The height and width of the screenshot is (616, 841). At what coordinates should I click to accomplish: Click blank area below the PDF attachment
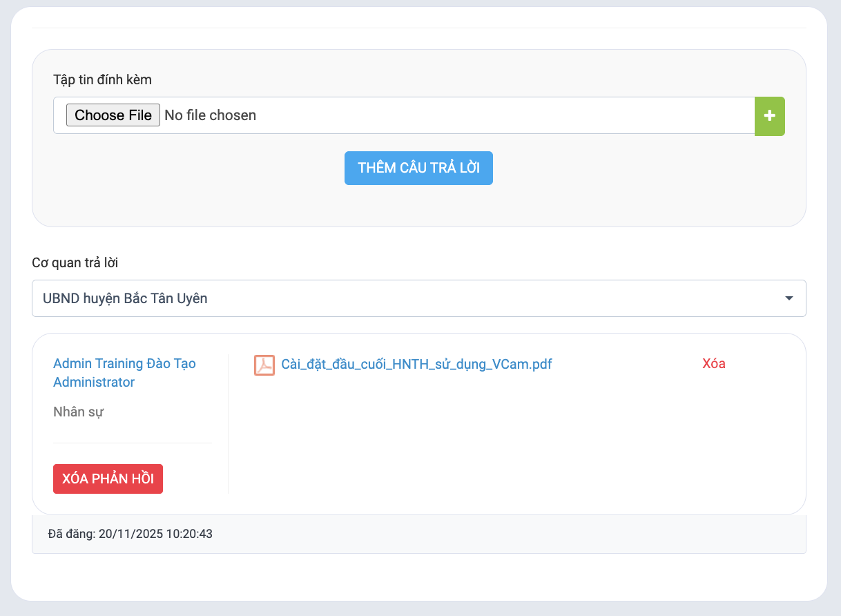(x=483, y=442)
